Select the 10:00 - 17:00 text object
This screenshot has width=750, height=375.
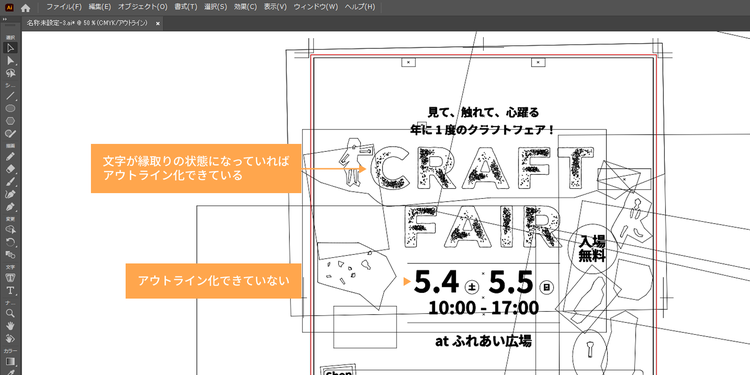tap(484, 308)
